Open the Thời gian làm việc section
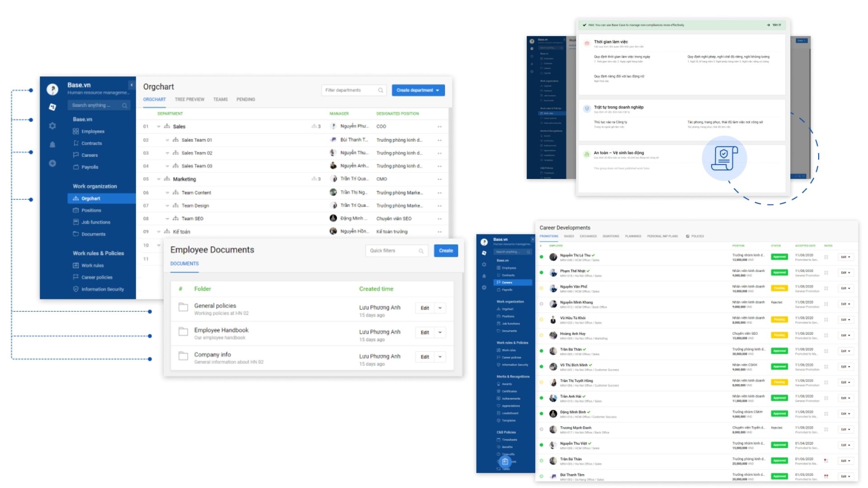The image size is (868, 488). point(611,42)
